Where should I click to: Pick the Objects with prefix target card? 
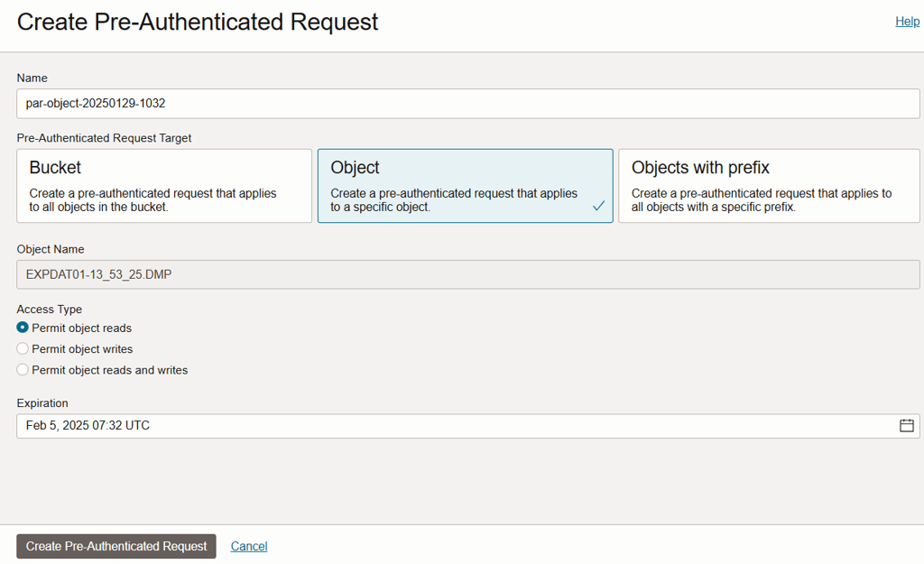[x=769, y=186]
